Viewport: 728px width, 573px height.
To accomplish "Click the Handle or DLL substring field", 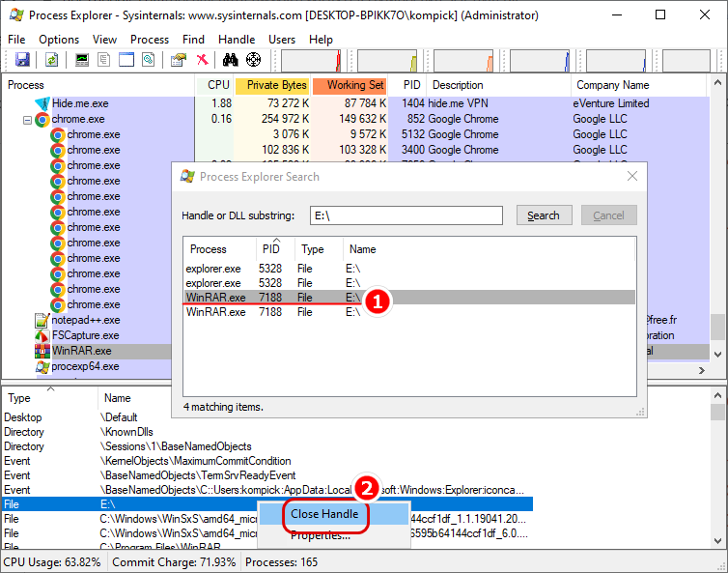I will click(406, 215).
